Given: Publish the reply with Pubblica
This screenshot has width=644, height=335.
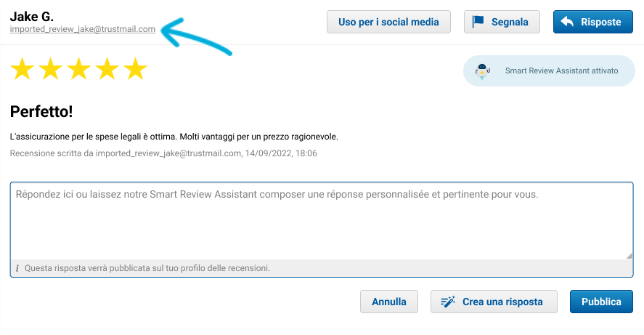Looking at the screenshot, I should point(601,302).
